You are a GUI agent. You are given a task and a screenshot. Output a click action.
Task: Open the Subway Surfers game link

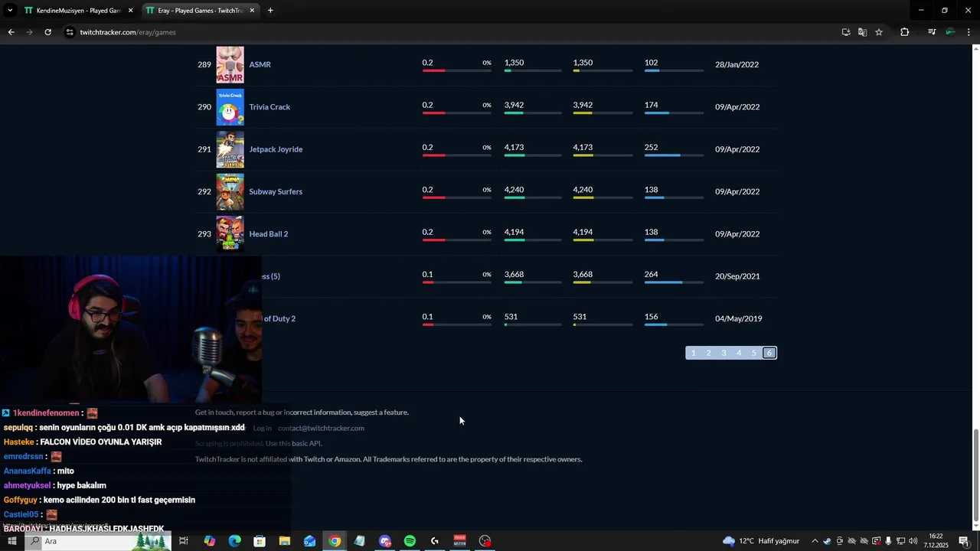click(x=276, y=191)
